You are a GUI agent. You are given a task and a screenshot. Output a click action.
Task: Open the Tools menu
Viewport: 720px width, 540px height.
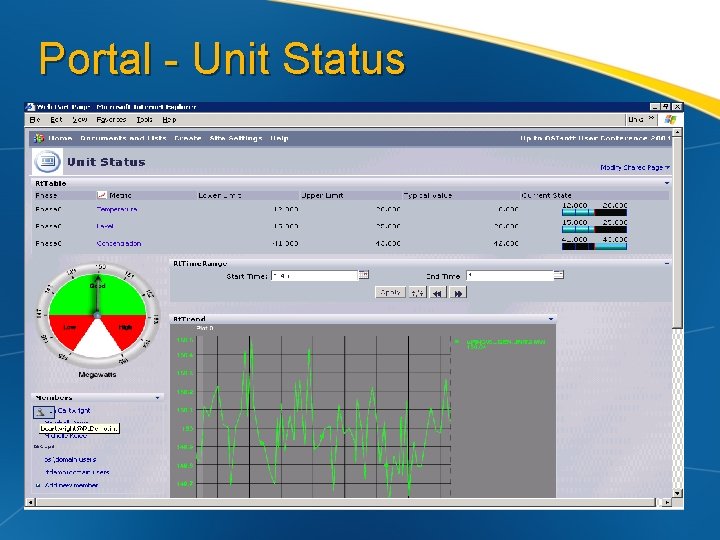tap(144, 119)
